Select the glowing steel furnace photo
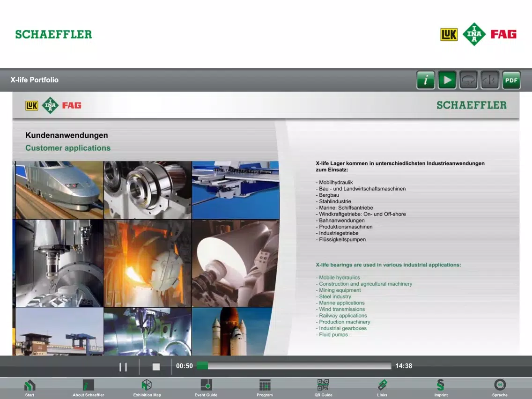Screen dimensions: 532x399 click(148, 263)
